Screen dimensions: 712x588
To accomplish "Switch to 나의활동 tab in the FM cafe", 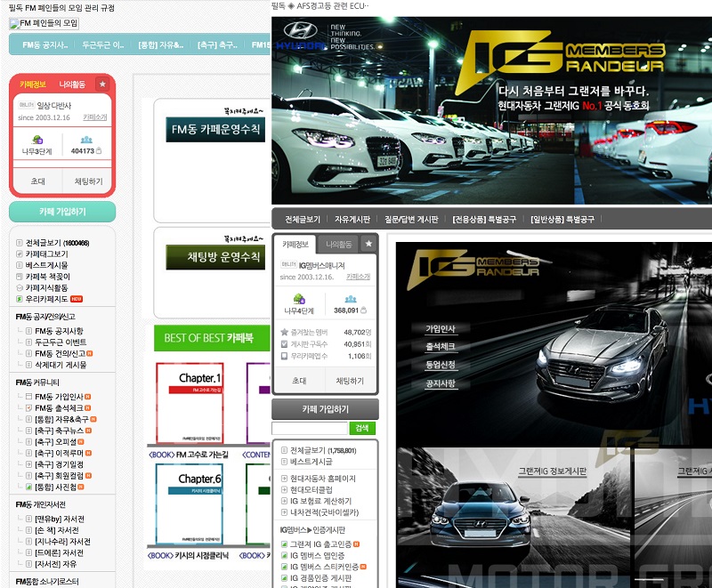I will 72,85.
